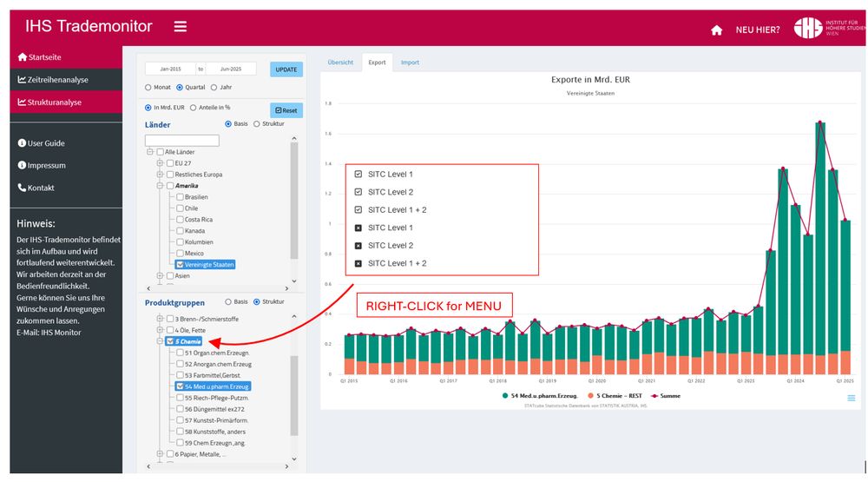
Task: Select the Anteile in % radio button
Action: [x=194, y=108]
